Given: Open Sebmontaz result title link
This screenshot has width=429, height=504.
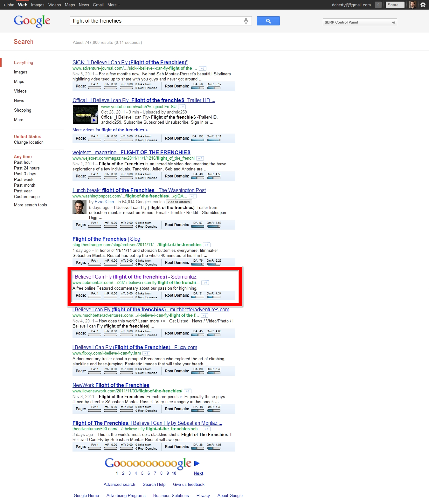Looking at the screenshot, I should tap(134, 277).
